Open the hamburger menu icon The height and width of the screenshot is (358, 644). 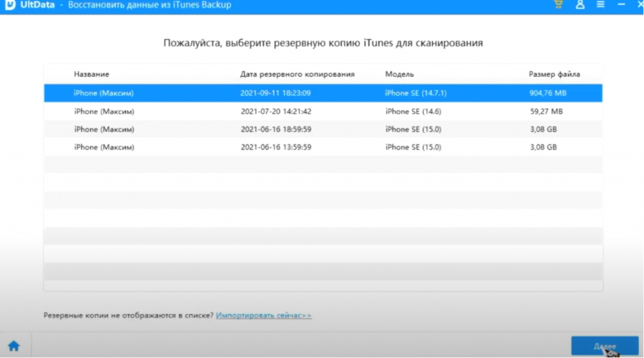click(601, 4)
